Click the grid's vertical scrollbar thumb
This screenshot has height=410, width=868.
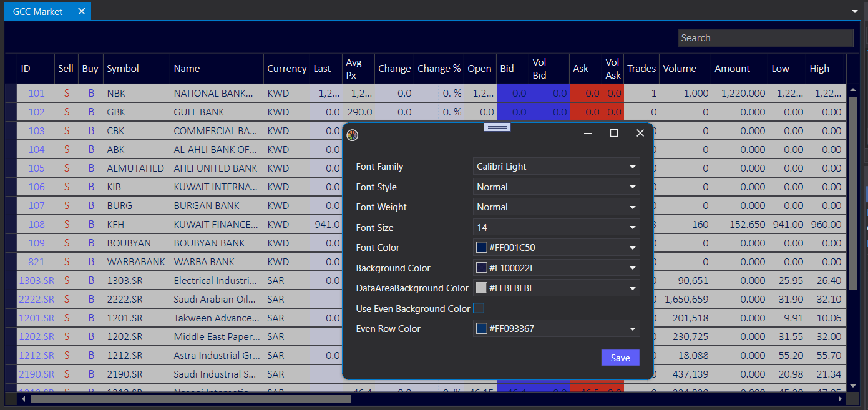pyautogui.click(x=853, y=193)
